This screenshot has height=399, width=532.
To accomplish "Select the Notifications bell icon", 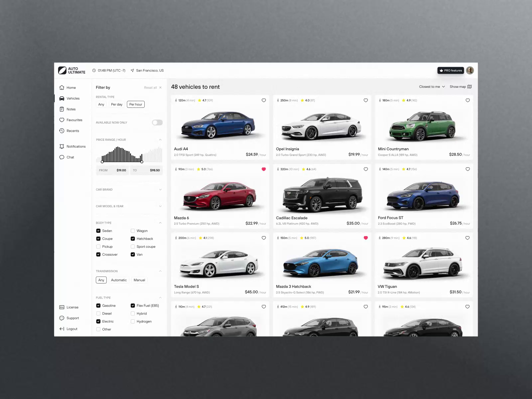I will 62,146.
